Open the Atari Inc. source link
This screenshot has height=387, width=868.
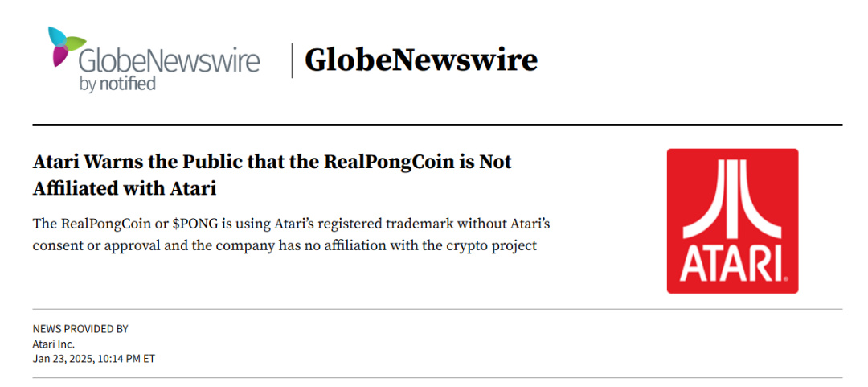tap(54, 344)
